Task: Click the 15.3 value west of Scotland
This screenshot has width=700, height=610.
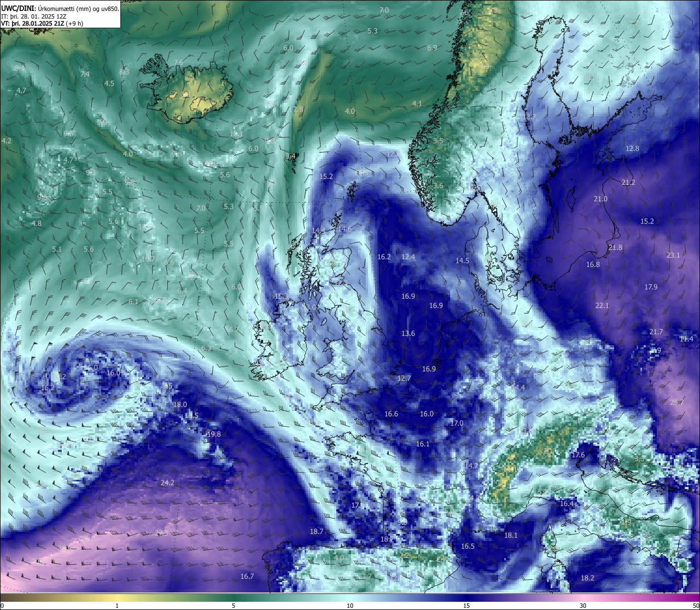Action: tap(281, 296)
